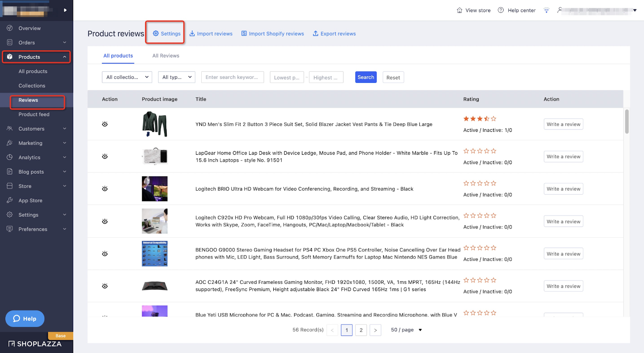Click the BENGOO headset product thumbnail
Screen dimensions: 644x353
point(155,254)
